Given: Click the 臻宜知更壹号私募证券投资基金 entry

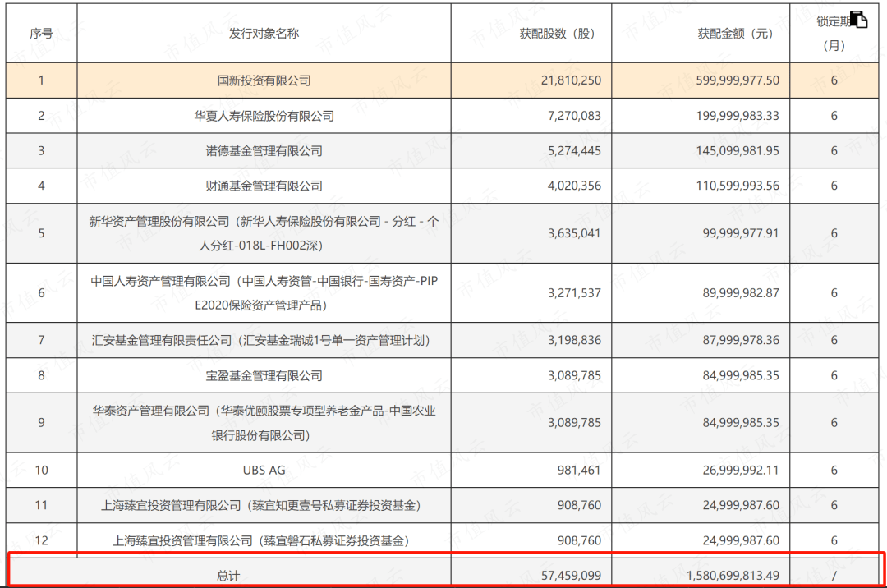Looking at the screenshot, I should [x=261, y=505].
